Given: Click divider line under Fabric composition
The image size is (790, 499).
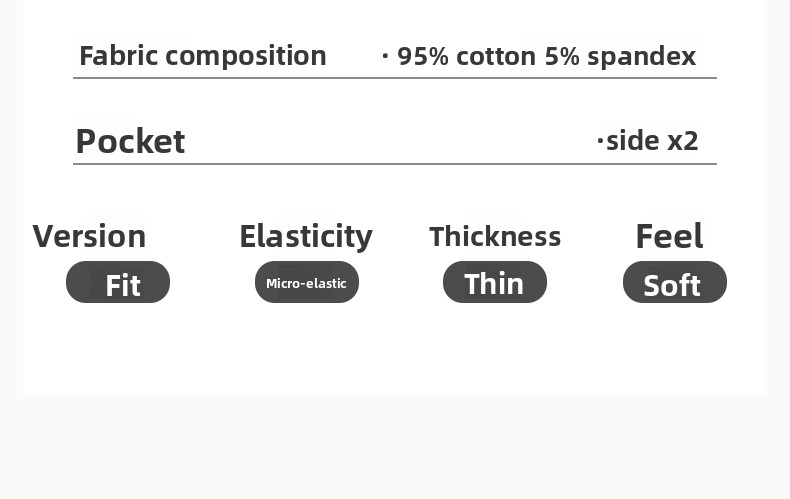Looking at the screenshot, I should pyautogui.click(x=394, y=78).
